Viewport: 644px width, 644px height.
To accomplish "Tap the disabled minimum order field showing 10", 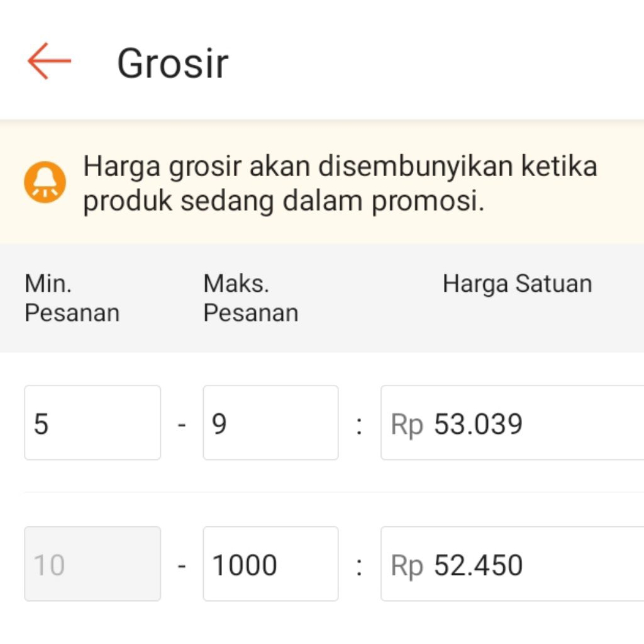I will [x=92, y=563].
